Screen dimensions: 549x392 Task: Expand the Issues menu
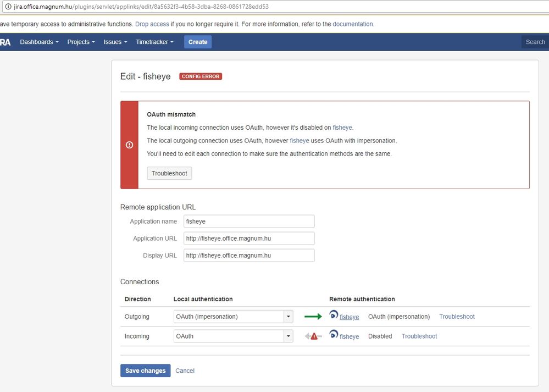[115, 42]
